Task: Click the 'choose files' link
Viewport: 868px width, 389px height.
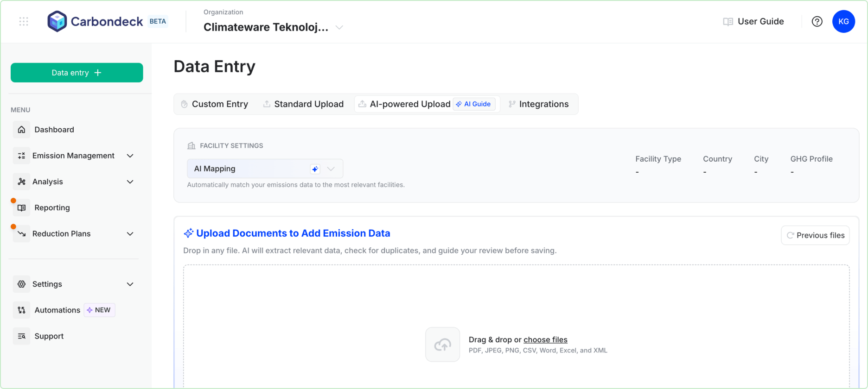Action: (545, 340)
